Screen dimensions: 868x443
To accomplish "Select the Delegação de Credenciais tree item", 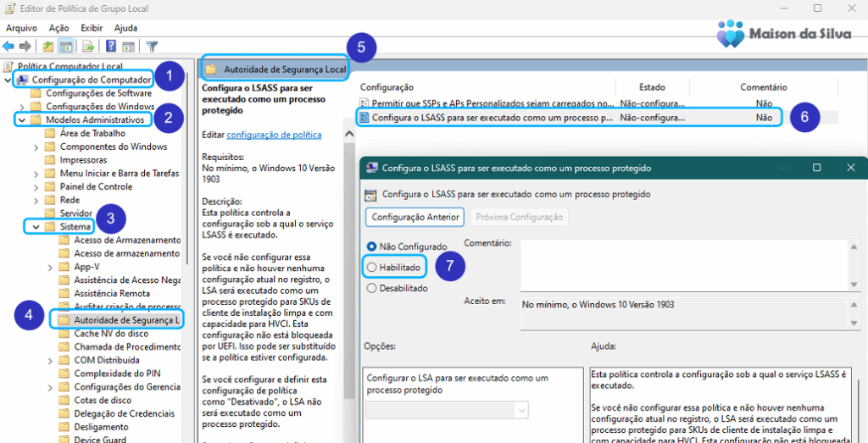I will click(x=124, y=413).
